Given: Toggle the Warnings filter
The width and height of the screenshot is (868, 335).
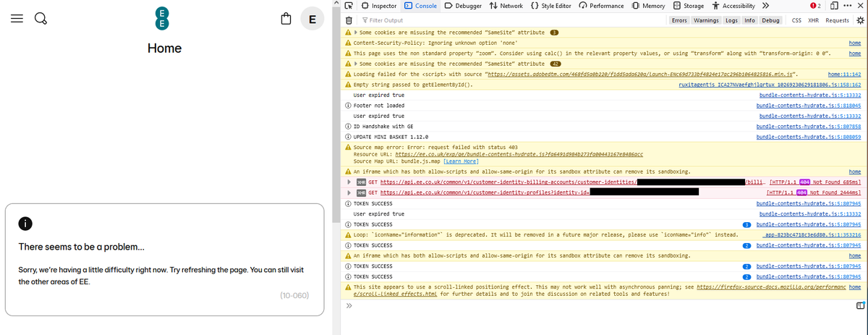Looking at the screenshot, I should [x=706, y=20].
